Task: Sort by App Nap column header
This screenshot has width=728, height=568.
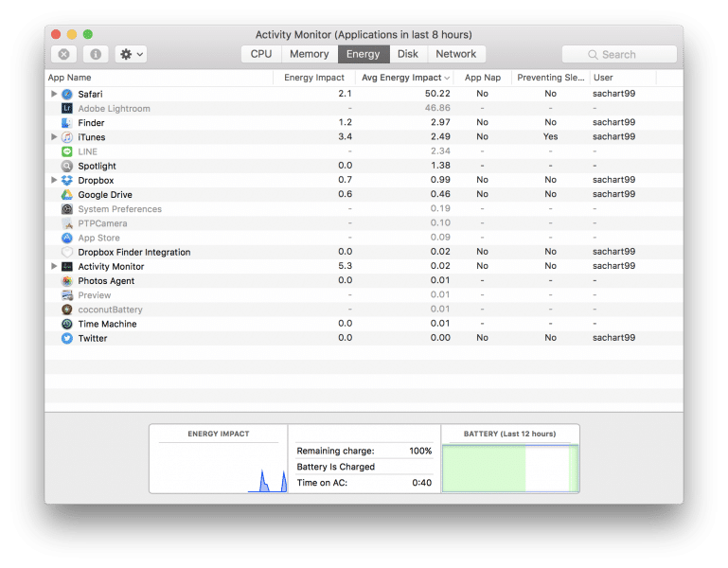Action: click(x=483, y=78)
